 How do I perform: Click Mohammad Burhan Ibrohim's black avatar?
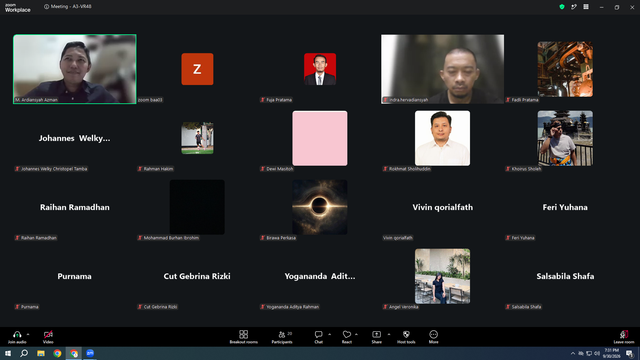coord(197,207)
